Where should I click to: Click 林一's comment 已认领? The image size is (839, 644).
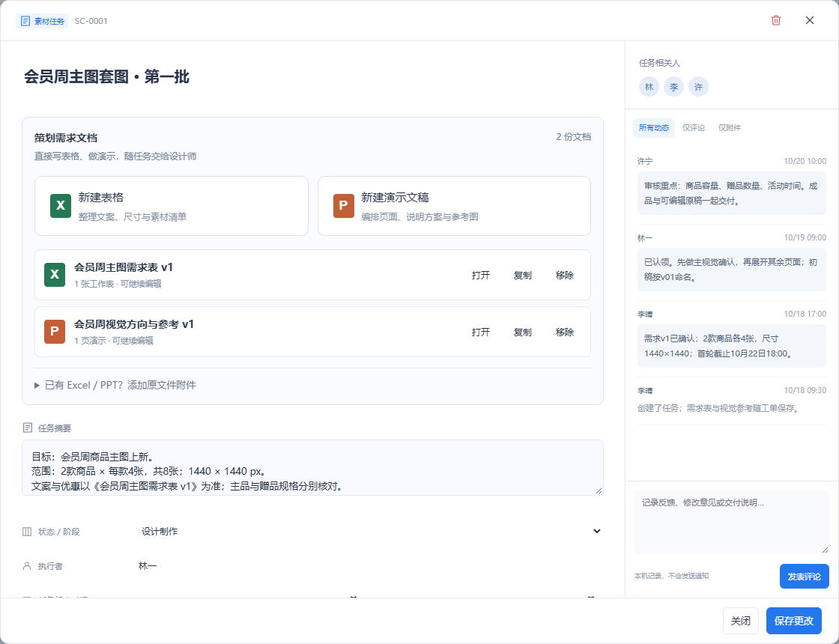731,270
